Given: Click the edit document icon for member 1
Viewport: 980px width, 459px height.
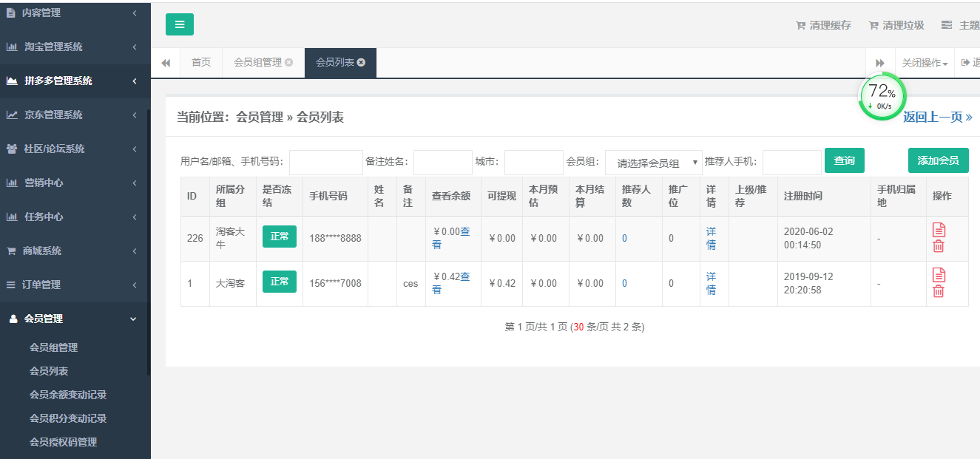Looking at the screenshot, I should (939, 275).
